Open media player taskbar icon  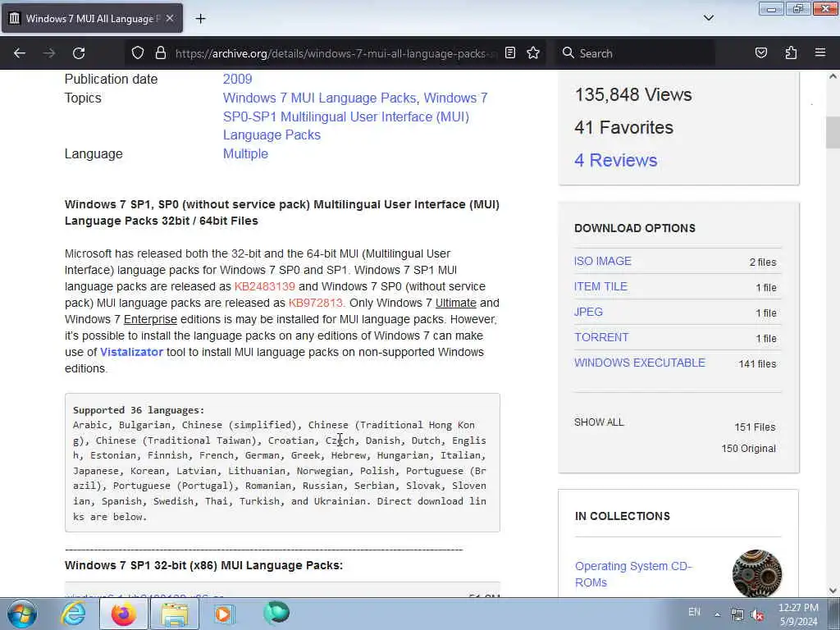(224, 614)
